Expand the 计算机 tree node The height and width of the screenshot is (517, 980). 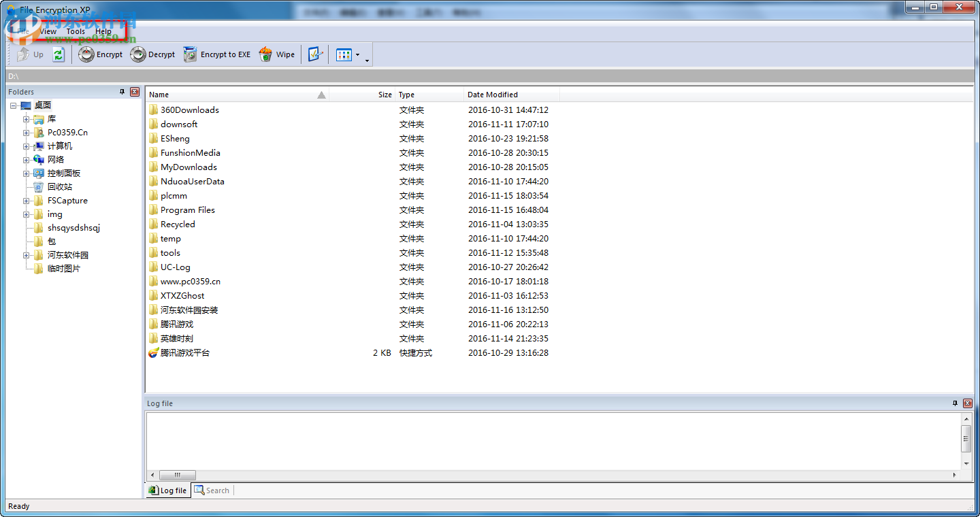coord(25,146)
